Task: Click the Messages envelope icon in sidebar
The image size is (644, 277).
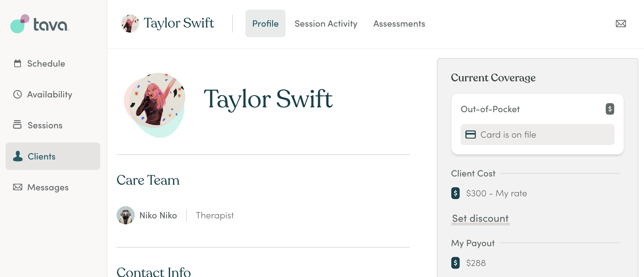Action: pos(18,187)
